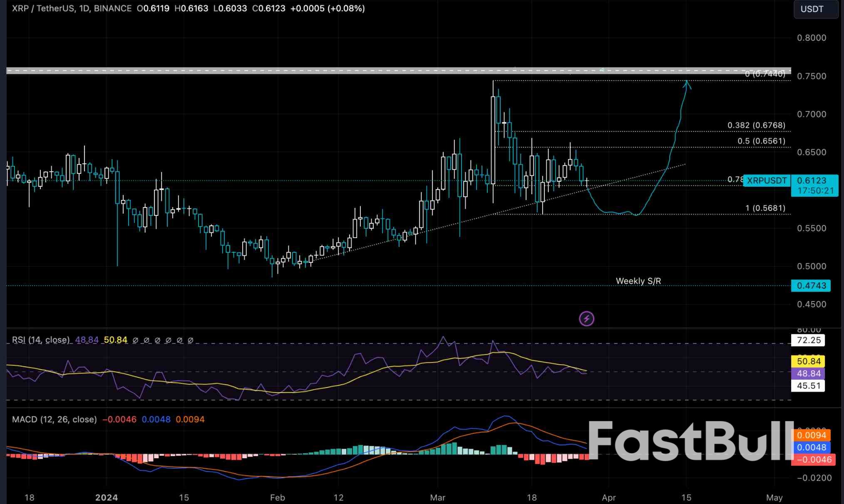Click the blue projection arrow head
844x504 pixels.
click(687, 84)
